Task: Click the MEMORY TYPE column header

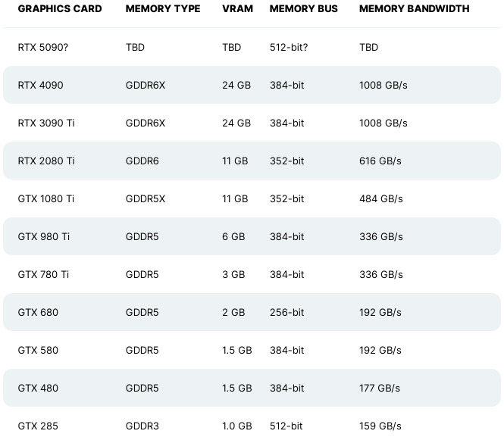Action: pyautogui.click(x=163, y=8)
